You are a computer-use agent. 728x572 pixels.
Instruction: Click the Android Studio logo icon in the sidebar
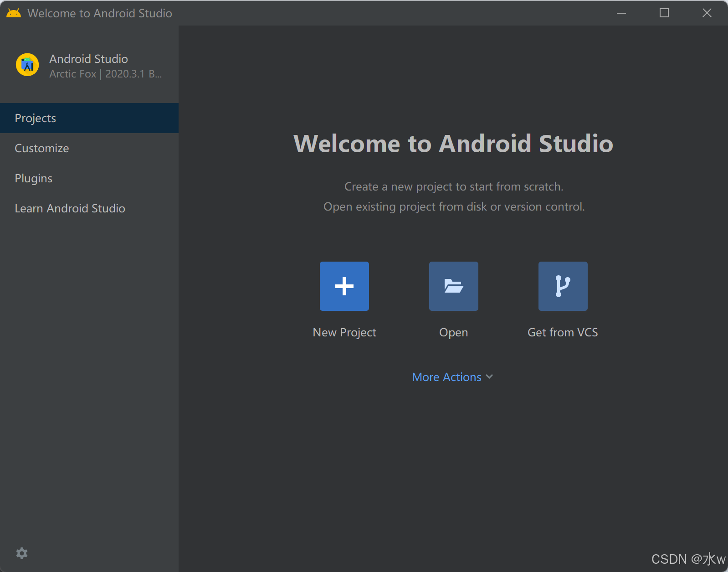(27, 65)
